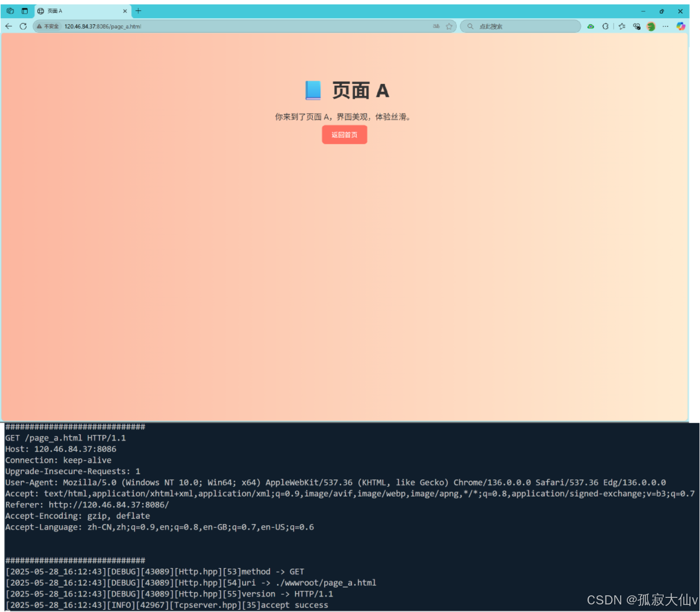Click the accept success log line

[x=167, y=605]
